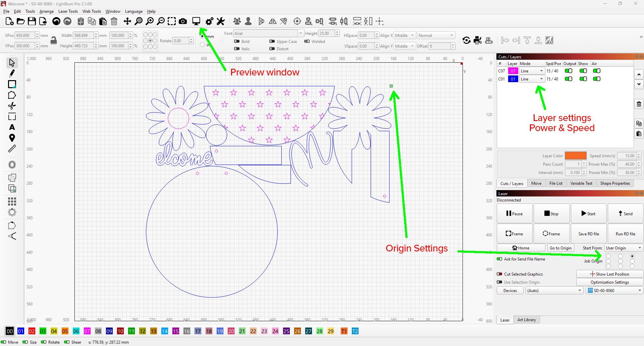
Task: Open the Align X Middle dropdown
Action: [x=405, y=35]
